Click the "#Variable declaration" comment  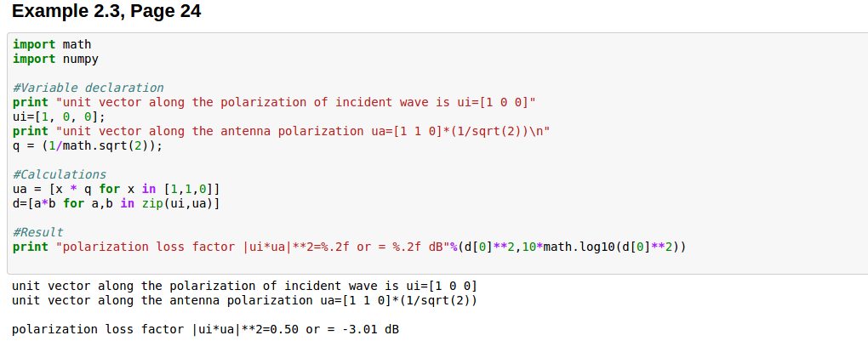[x=88, y=88]
